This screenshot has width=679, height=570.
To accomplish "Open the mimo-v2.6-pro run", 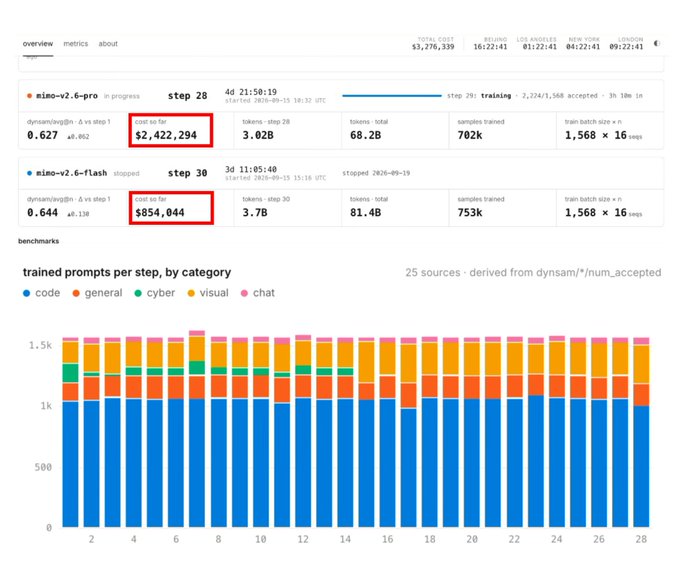I will point(67,96).
